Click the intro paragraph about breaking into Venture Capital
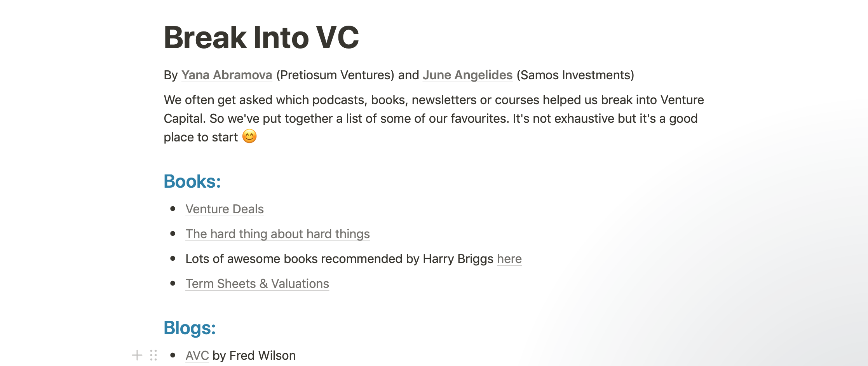This screenshot has height=366, width=868. (x=434, y=119)
